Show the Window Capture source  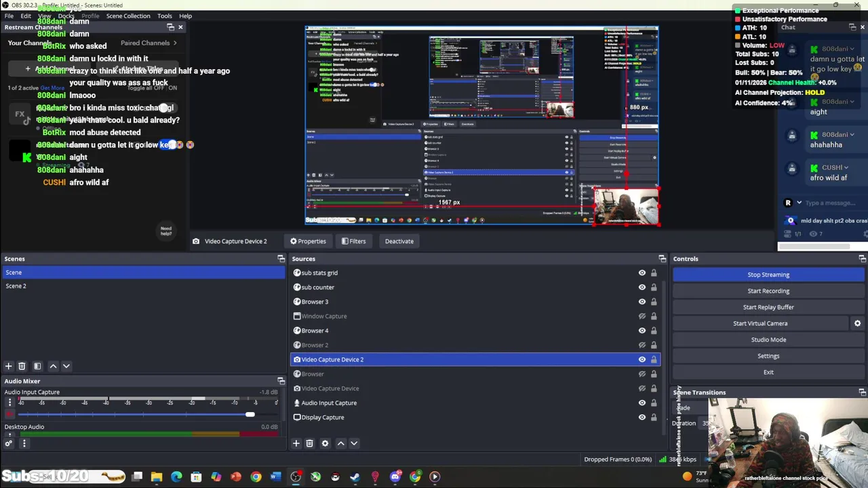(642, 317)
